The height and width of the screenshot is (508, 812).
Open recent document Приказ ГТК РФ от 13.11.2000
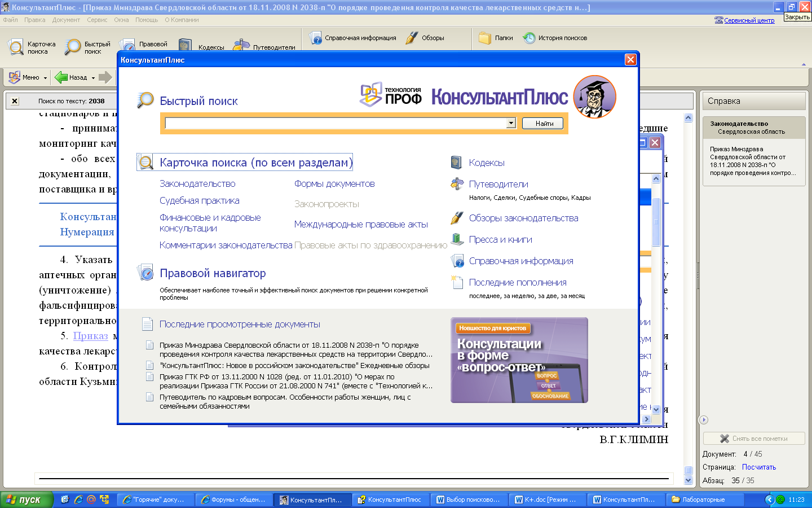pos(296,381)
